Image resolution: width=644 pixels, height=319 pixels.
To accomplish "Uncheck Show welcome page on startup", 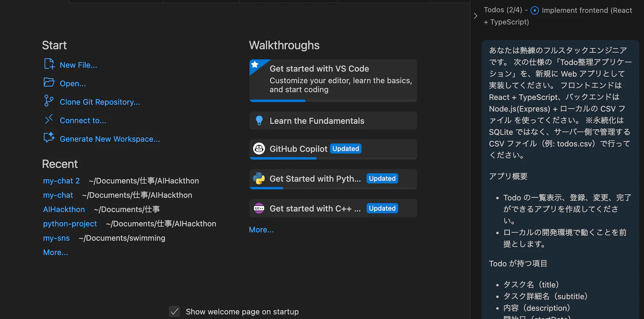I will point(174,312).
